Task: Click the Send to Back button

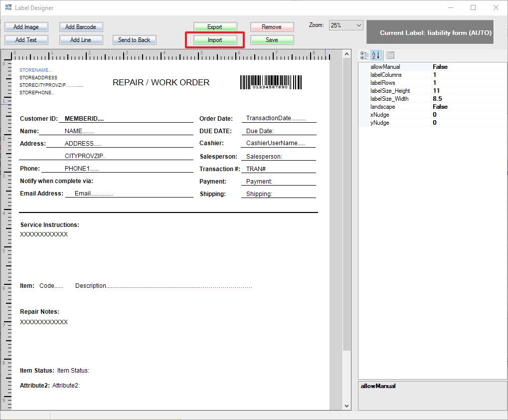Action: click(134, 40)
